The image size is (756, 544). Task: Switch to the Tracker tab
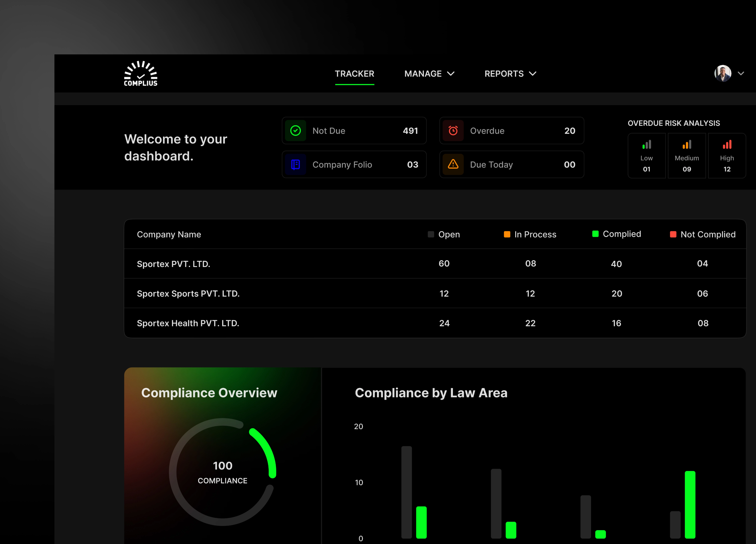[x=354, y=74]
